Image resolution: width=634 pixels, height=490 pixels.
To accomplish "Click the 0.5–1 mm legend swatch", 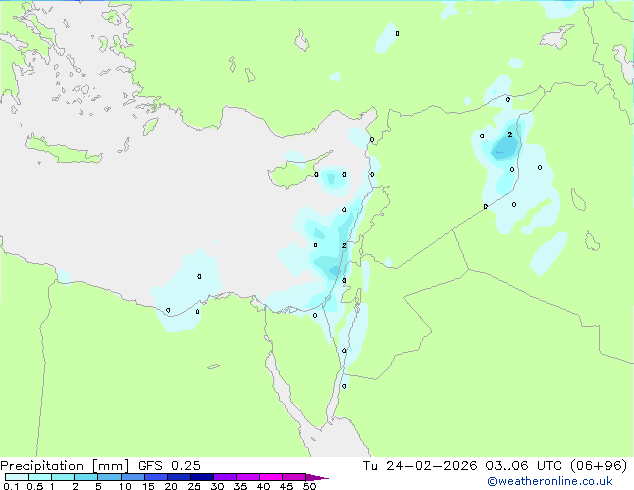I will [x=40, y=477].
